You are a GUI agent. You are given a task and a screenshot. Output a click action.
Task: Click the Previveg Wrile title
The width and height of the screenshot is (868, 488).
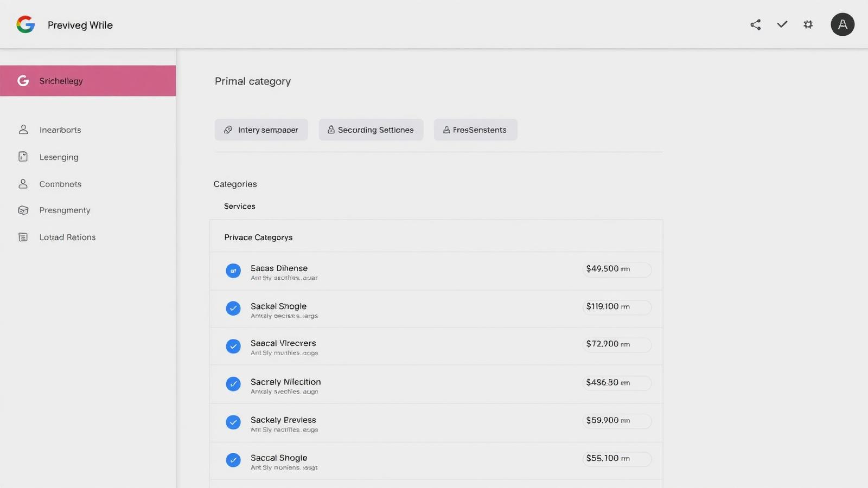(80, 25)
